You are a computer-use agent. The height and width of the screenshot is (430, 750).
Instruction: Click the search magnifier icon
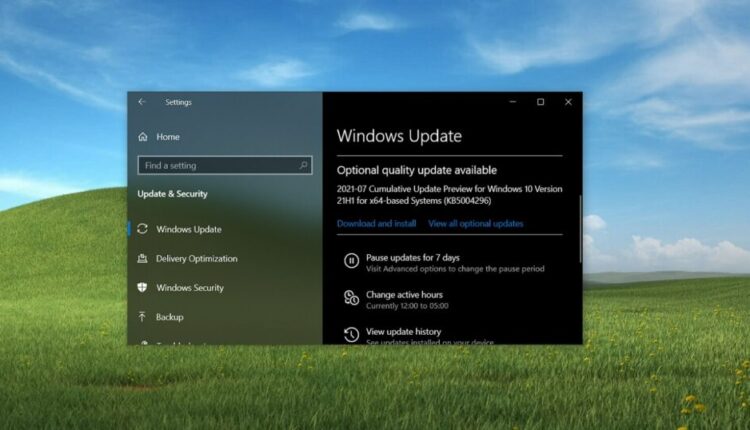tap(303, 165)
